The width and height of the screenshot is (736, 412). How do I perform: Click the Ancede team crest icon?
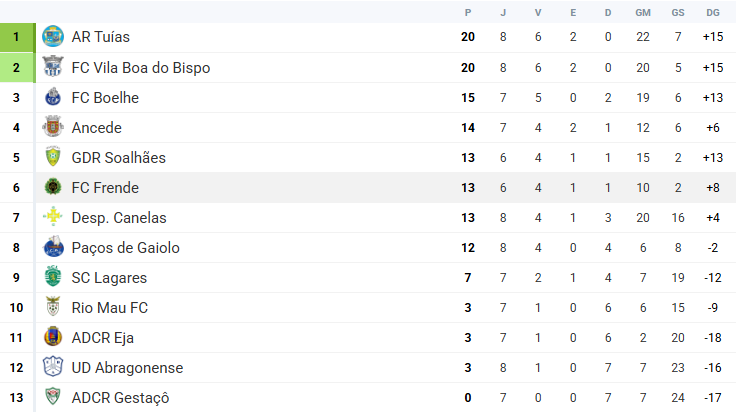pos(53,128)
